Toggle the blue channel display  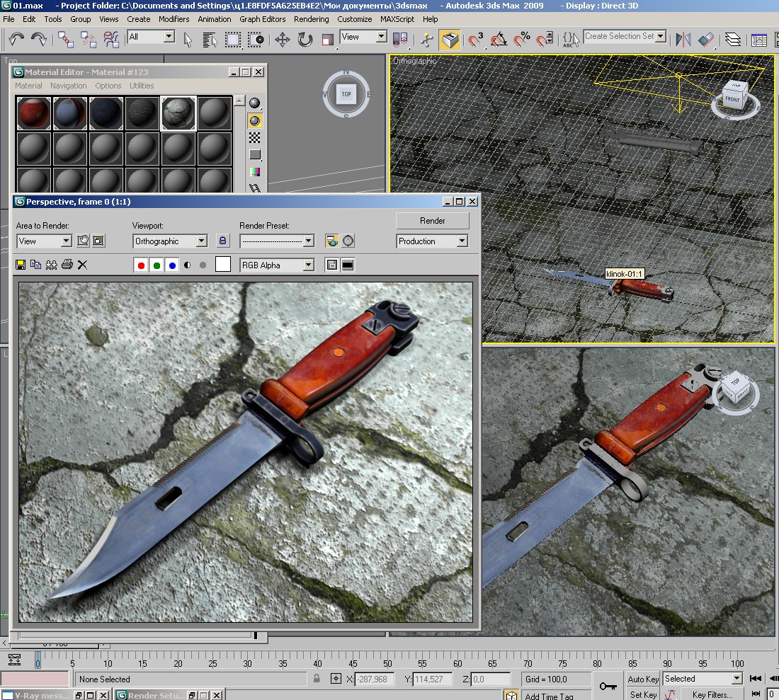[172, 265]
